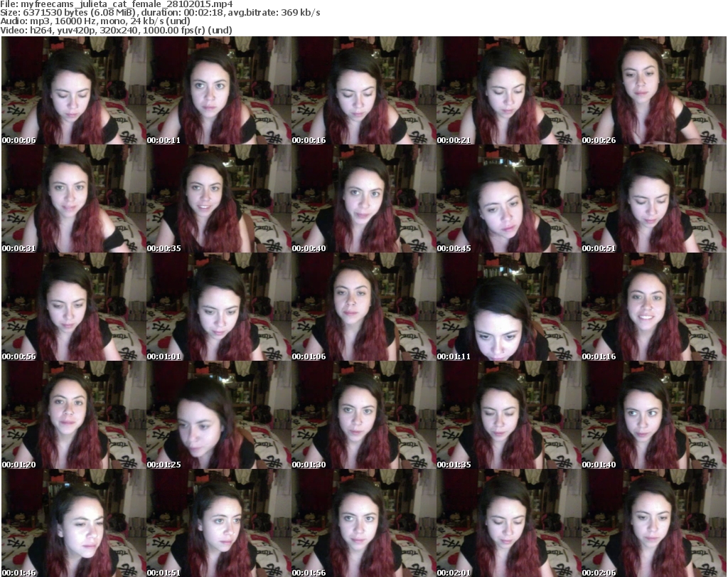Select the thumbnail labeled 00:01:06
The height and width of the screenshot is (577, 728).
click(363, 307)
